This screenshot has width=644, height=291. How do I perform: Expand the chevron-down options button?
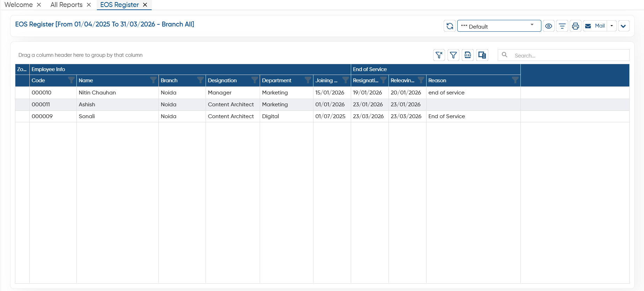(x=623, y=26)
